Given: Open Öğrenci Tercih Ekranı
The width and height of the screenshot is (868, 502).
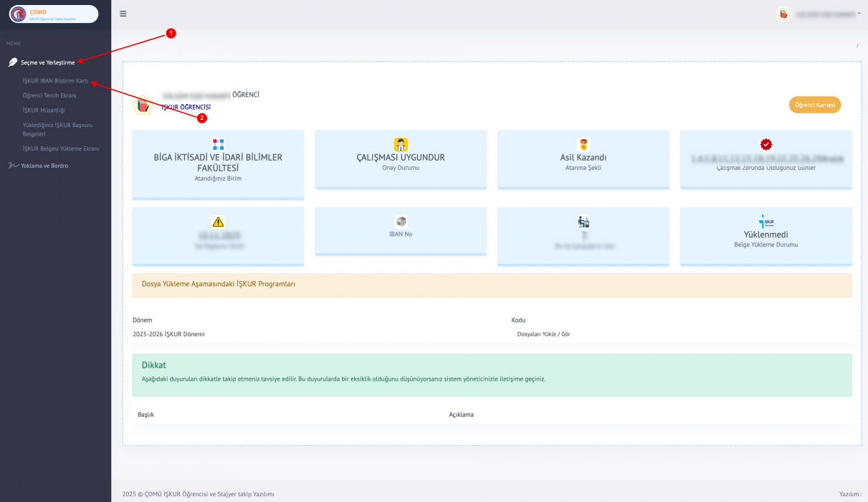Looking at the screenshot, I should tap(49, 95).
